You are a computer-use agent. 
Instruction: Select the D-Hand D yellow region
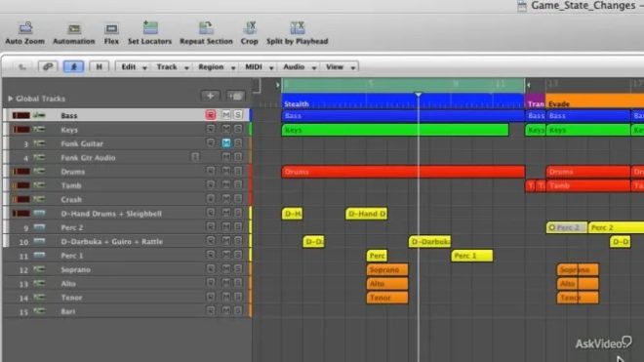click(x=366, y=214)
